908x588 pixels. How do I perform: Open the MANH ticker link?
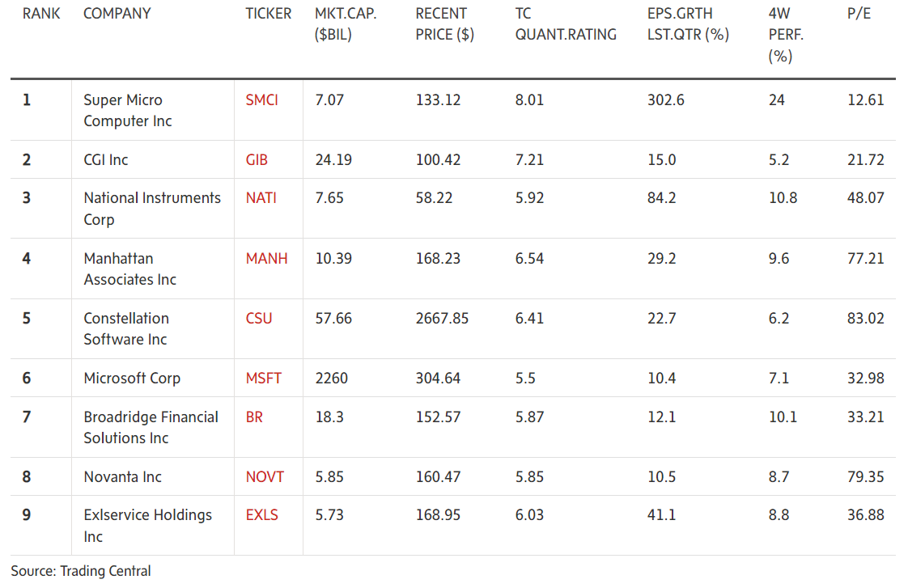click(266, 258)
